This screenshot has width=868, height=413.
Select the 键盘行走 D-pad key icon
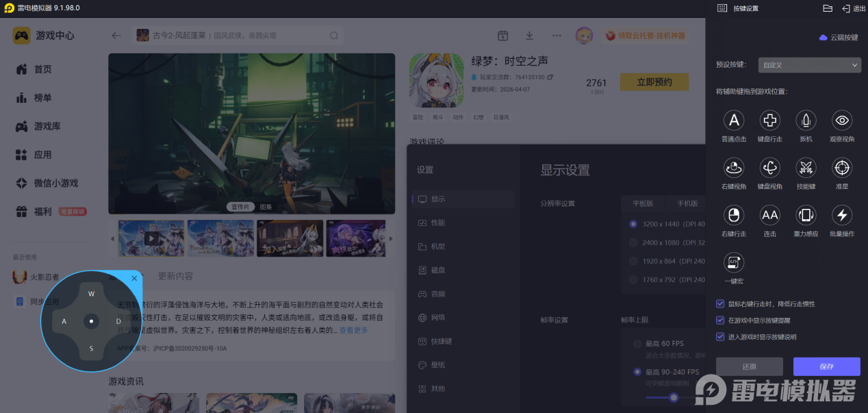[770, 121]
